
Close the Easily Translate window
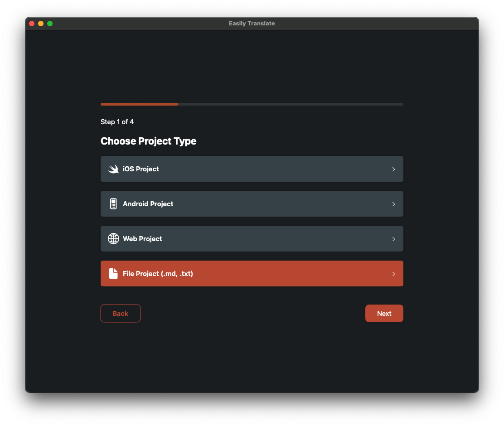32,24
